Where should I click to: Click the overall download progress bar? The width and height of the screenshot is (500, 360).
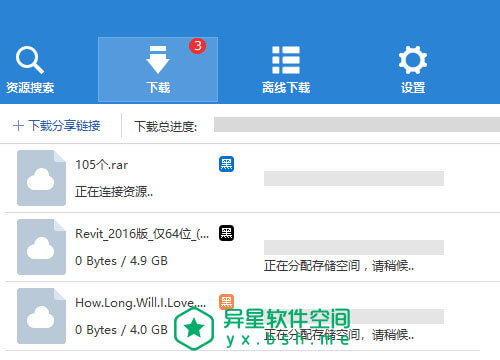tap(357, 124)
